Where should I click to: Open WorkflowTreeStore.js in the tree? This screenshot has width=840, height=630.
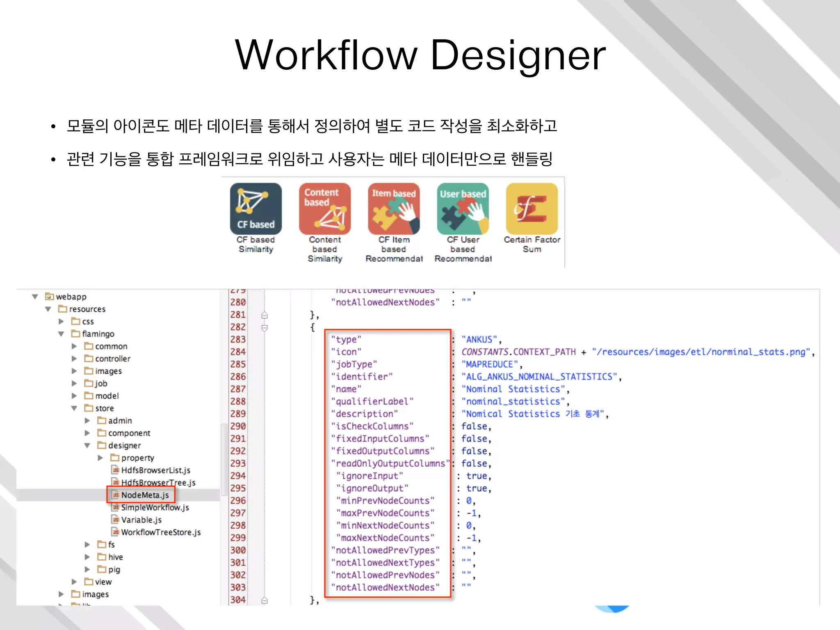tap(160, 532)
